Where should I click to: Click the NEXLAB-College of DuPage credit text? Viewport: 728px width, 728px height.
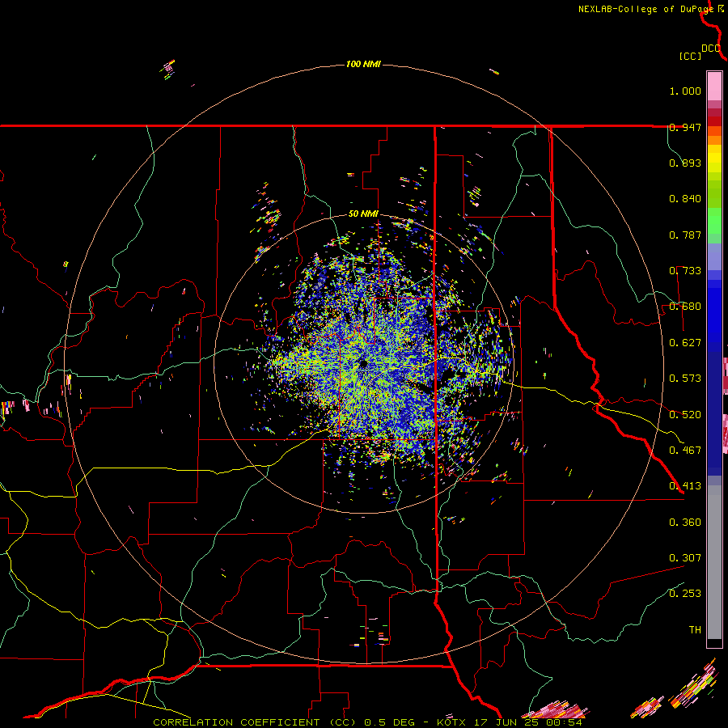click(645, 9)
